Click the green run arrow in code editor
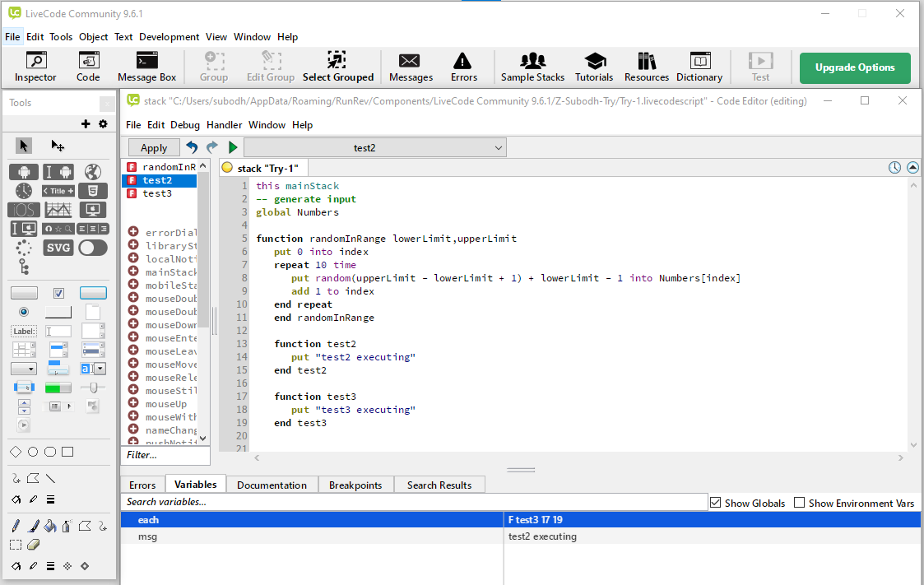This screenshot has height=585, width=924. [233, 147]
